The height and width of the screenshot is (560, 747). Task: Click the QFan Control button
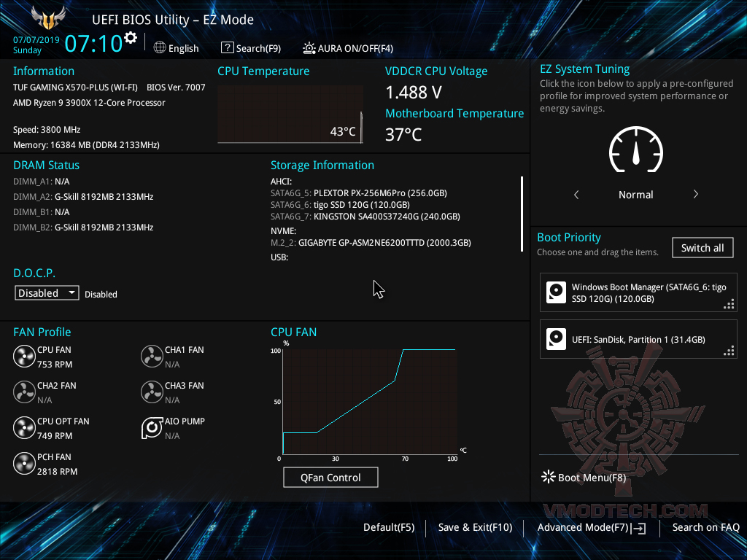pos(330,478)
